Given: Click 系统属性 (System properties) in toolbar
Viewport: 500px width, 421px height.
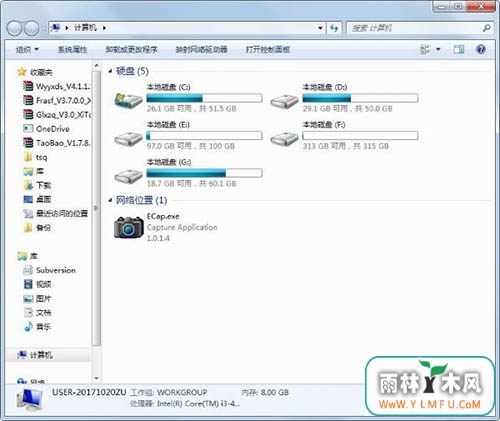Looking at the screenshot, I should pos(72,50).
